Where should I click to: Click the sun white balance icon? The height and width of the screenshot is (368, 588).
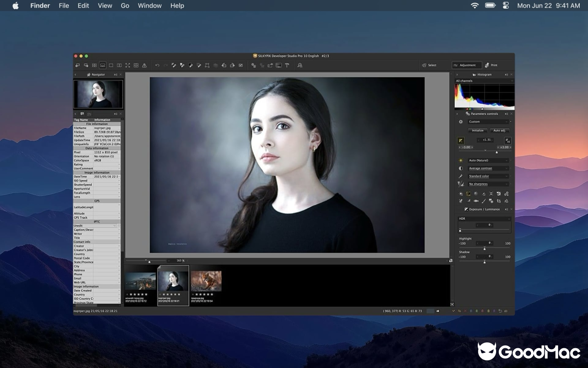point(461,161)
